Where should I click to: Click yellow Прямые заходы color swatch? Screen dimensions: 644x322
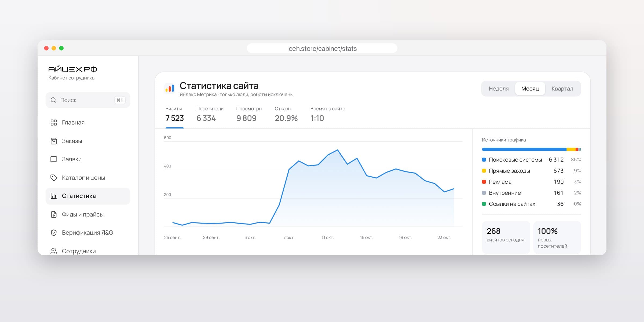(x=484, y=171)
